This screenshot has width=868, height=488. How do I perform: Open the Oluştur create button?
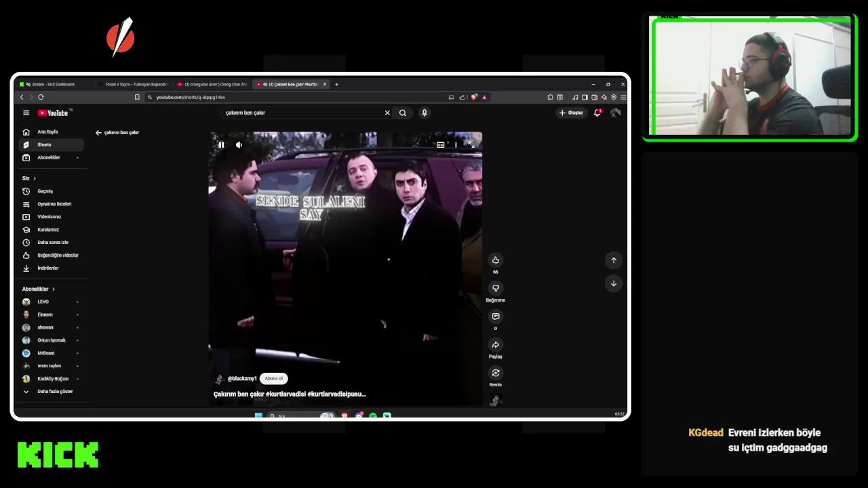coord(571,113)
